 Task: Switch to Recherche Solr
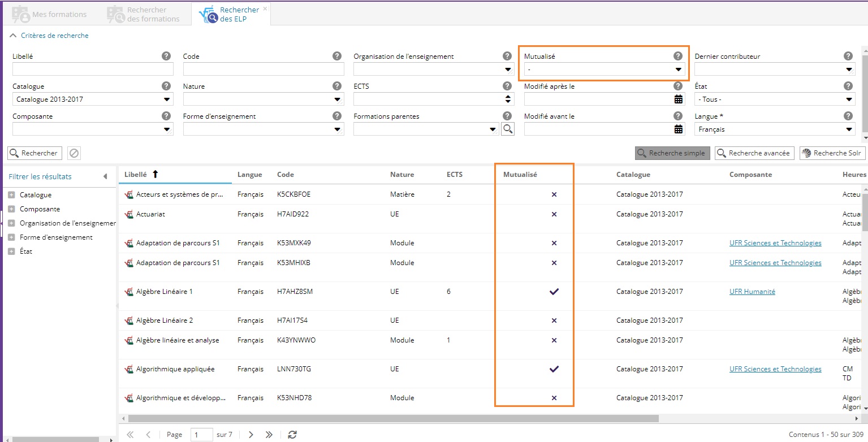pos(832,153)
